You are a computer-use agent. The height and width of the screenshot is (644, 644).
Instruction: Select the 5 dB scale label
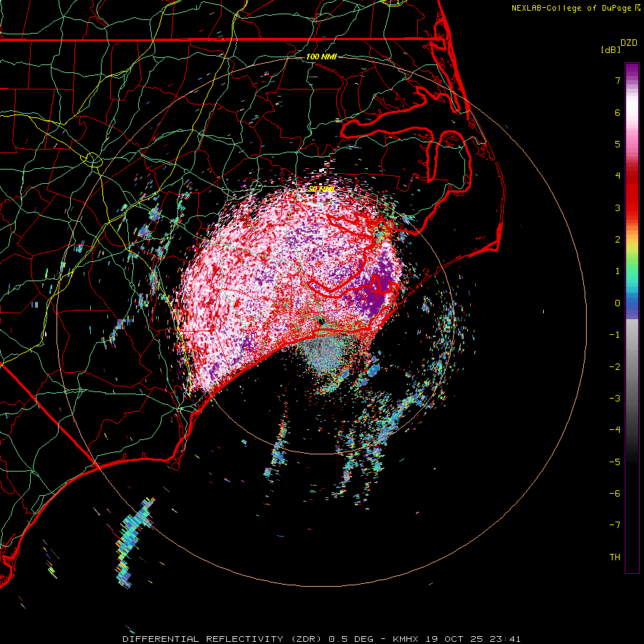pos(618,144)
